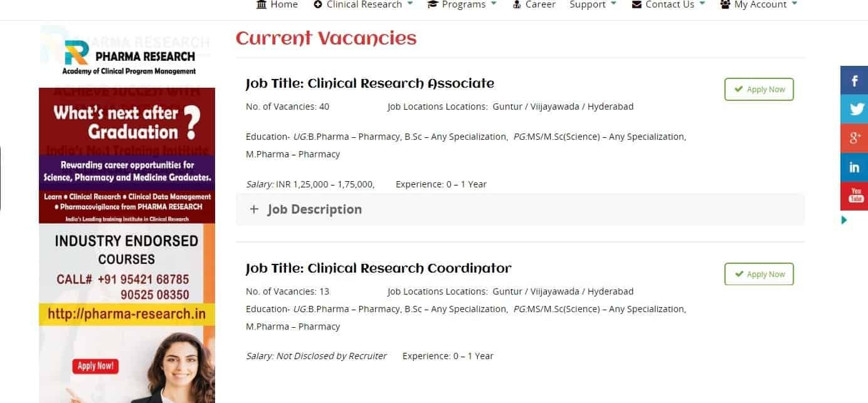
Task: Expand the Job Description section
Action: (x=314, y=209)
